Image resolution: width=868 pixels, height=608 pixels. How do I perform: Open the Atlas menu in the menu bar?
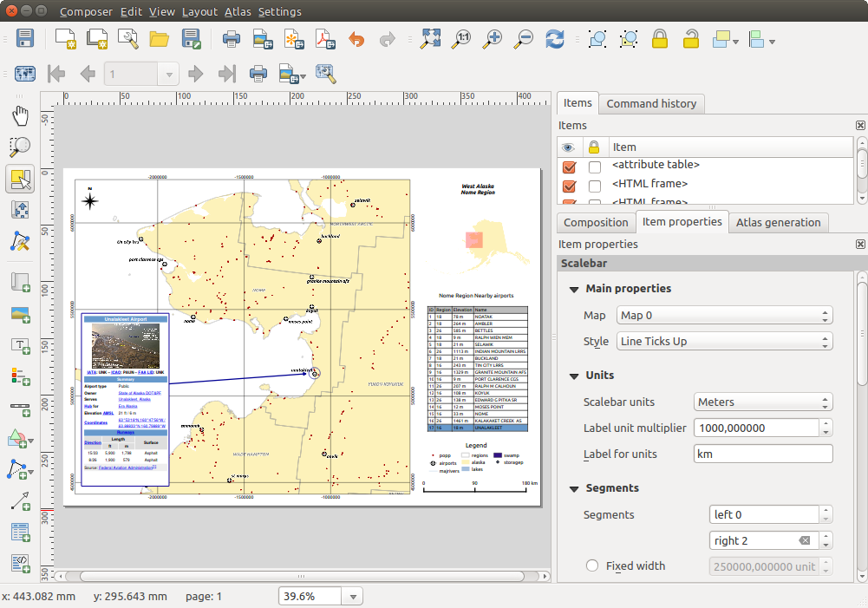(x=238, y=11)
